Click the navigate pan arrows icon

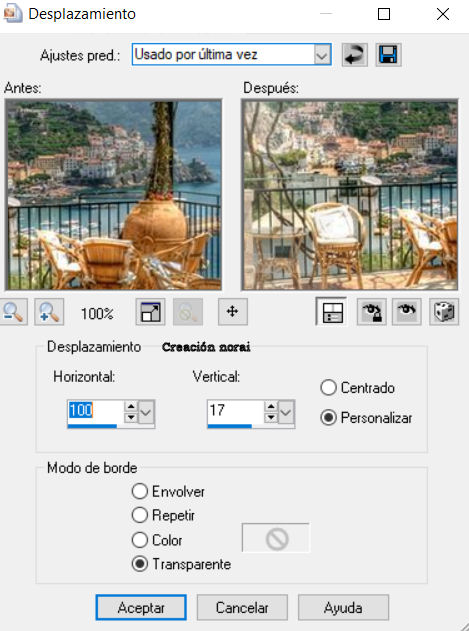pyautogui.click(x=233, y=312)
